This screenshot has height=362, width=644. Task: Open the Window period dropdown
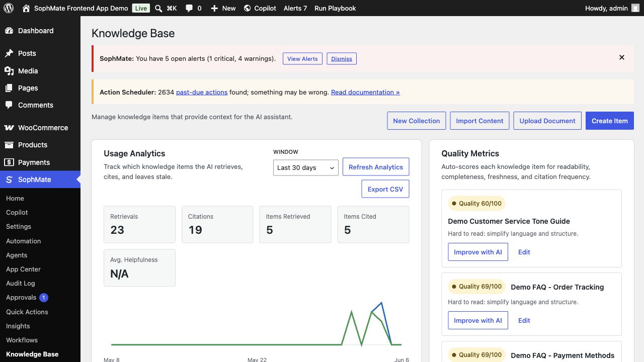point(306,167)
